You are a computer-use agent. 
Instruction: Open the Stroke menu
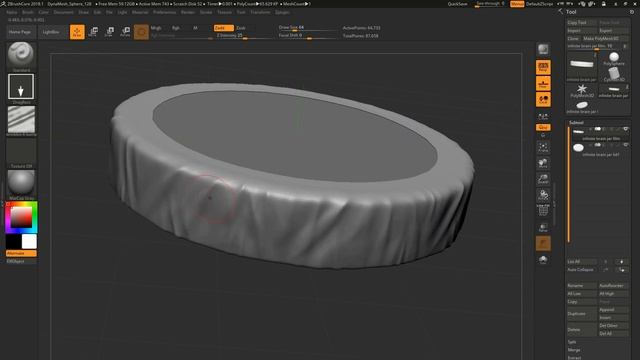click(206, 12)
